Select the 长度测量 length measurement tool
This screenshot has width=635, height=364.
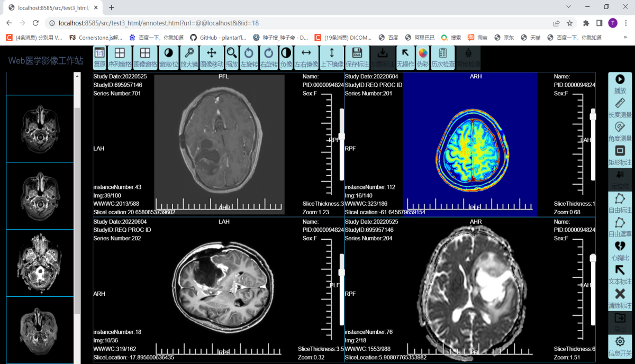pos(620,108)
